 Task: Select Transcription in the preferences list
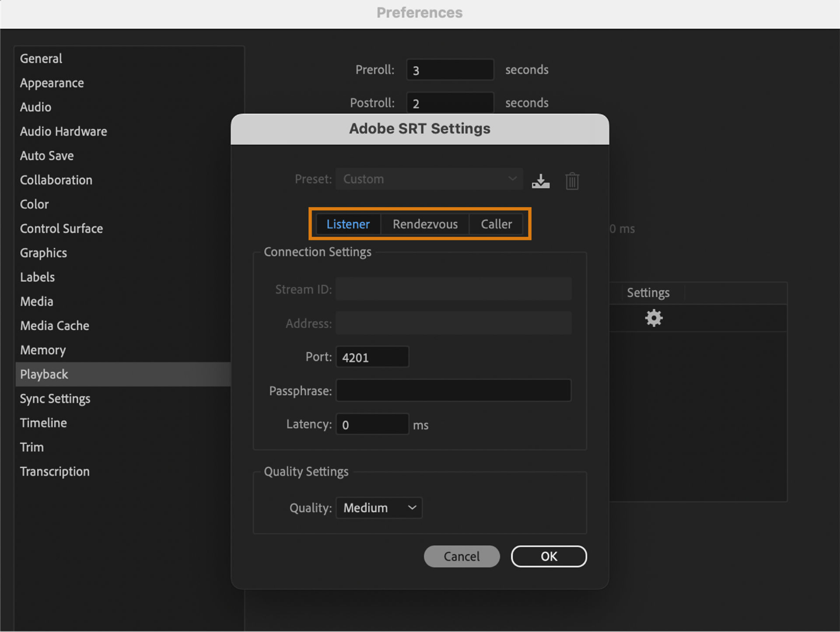point(55,471)
